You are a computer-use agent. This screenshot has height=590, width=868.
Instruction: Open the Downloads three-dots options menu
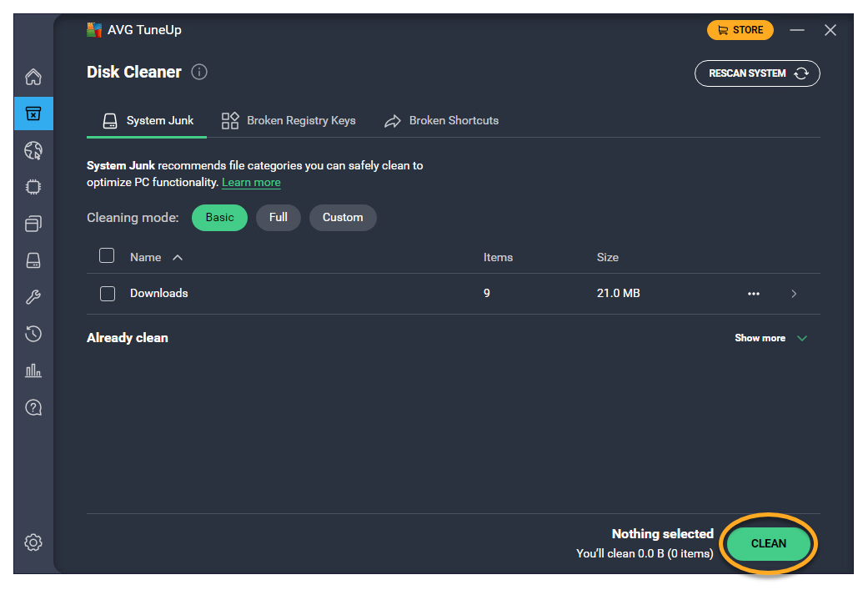pyautogui.click(x=754, y=294)
